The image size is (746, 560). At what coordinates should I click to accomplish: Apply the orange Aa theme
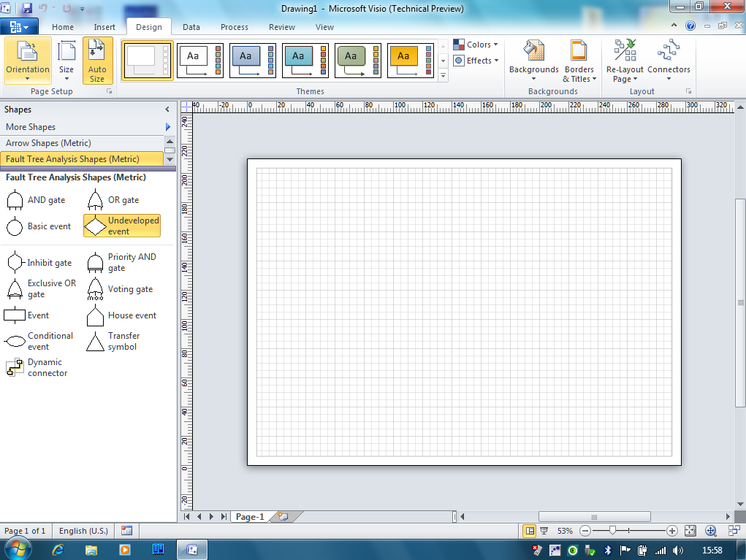click(x=411, y=61)
